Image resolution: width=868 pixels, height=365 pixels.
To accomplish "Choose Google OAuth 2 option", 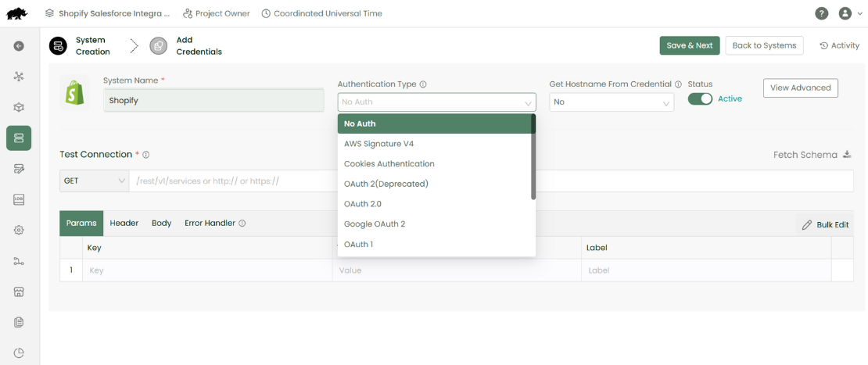I will [435, 224].
